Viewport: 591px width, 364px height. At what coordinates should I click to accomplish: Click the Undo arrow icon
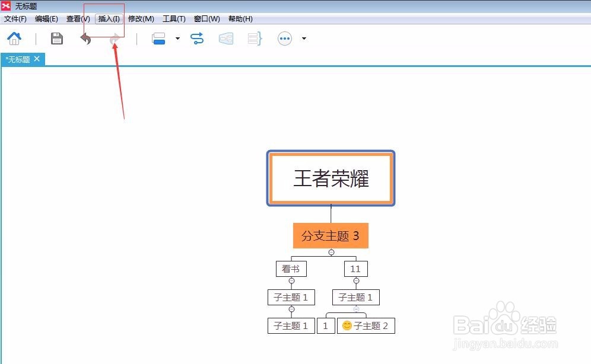click(x=85, y=38)
